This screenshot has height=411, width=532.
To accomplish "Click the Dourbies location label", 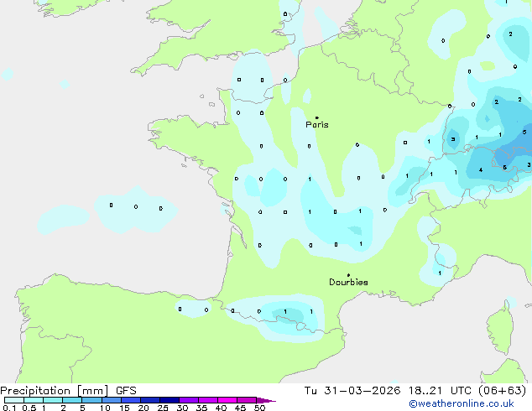I will pyautogui.click(x=348, y=282).
